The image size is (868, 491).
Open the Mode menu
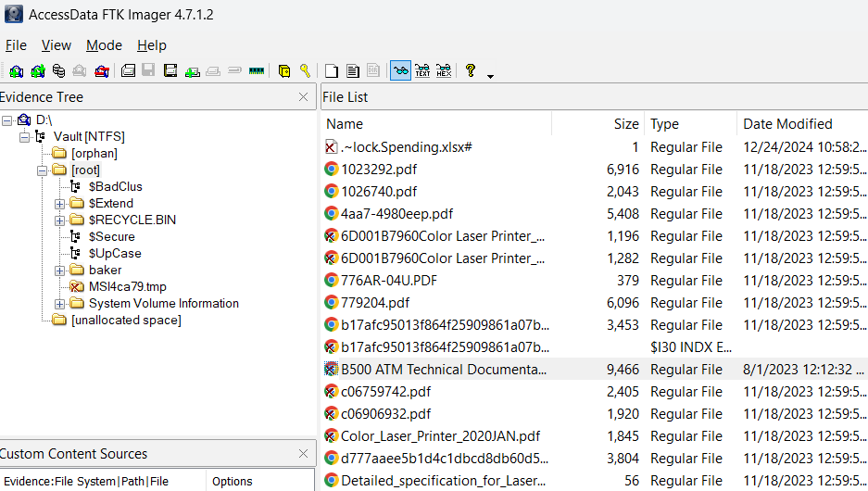104,45
